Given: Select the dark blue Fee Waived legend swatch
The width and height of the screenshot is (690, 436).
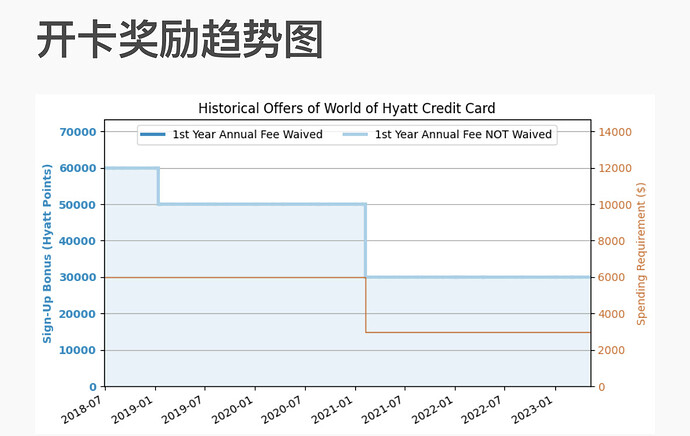Looking at the screenshot, I should tap(154, 135).
